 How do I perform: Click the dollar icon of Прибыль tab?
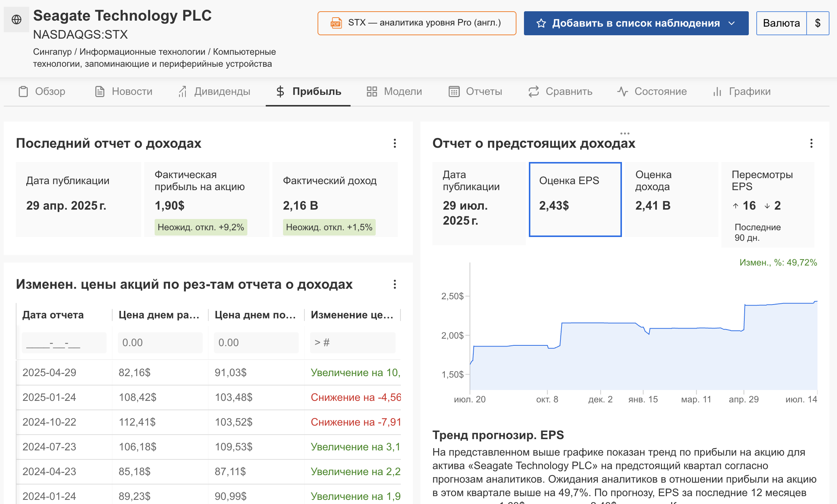point(280,91)
